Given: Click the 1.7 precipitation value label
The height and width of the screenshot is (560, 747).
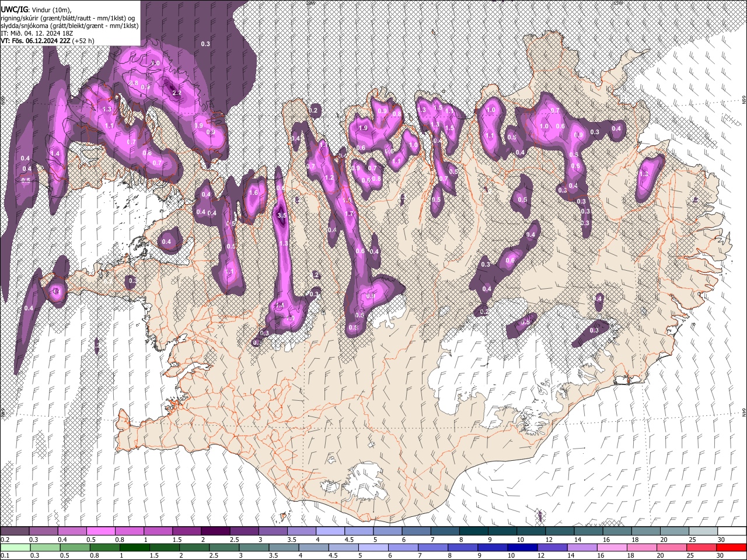Looking at the screenshot, I should tap(350, 214).
